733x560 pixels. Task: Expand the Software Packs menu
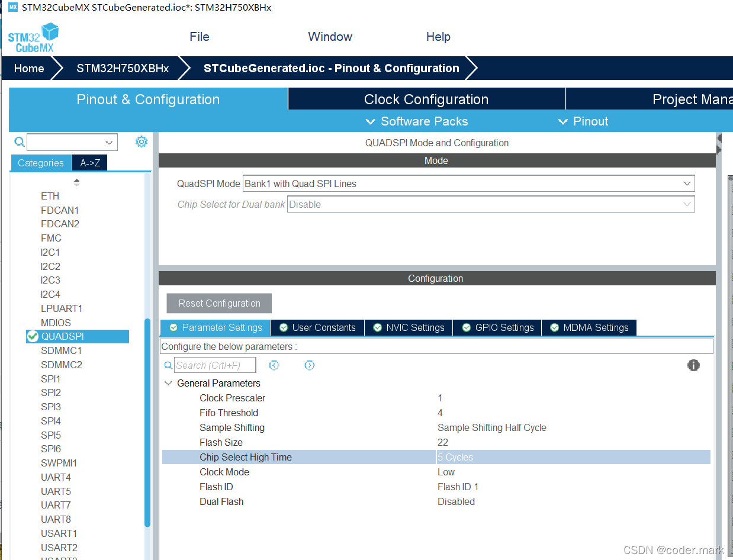pyautogui.click(x=417, y=121)
